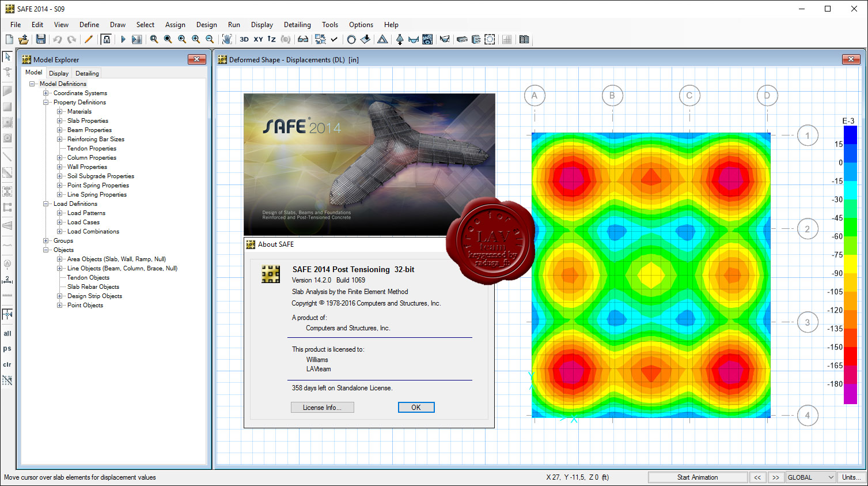Viewport: 868px width, 486px height.
Task: Select the pointer tool in left toolbar
Action: pyautogui.click(x=7, y=57)
